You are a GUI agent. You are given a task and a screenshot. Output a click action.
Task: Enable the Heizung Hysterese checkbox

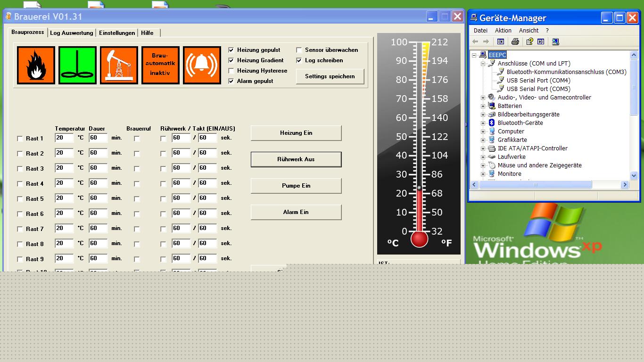231,71
